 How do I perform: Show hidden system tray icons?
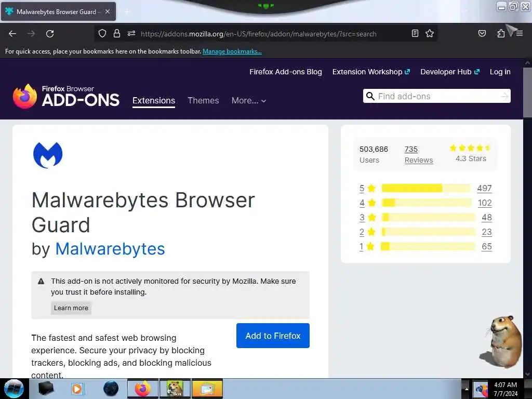pyautogui.click(x=466, y=389)
